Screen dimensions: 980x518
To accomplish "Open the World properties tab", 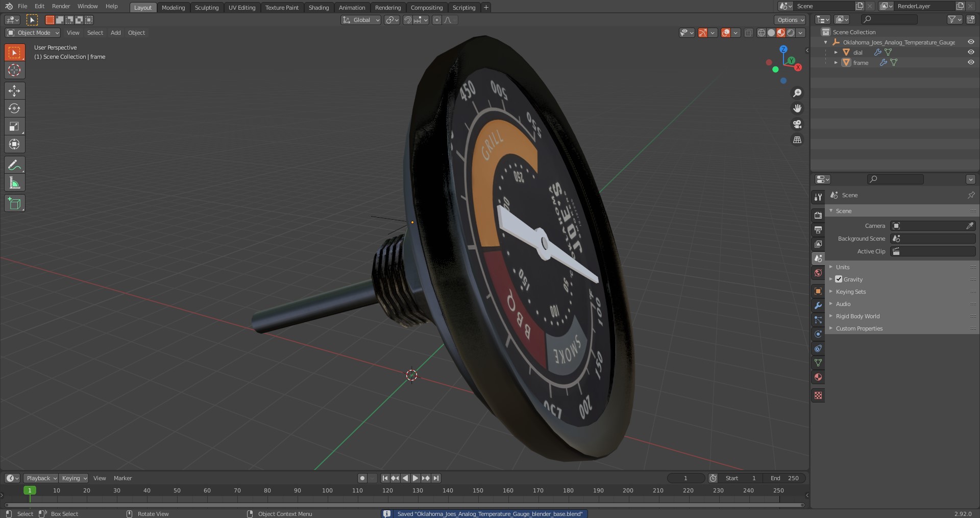I will pos(818,272).
